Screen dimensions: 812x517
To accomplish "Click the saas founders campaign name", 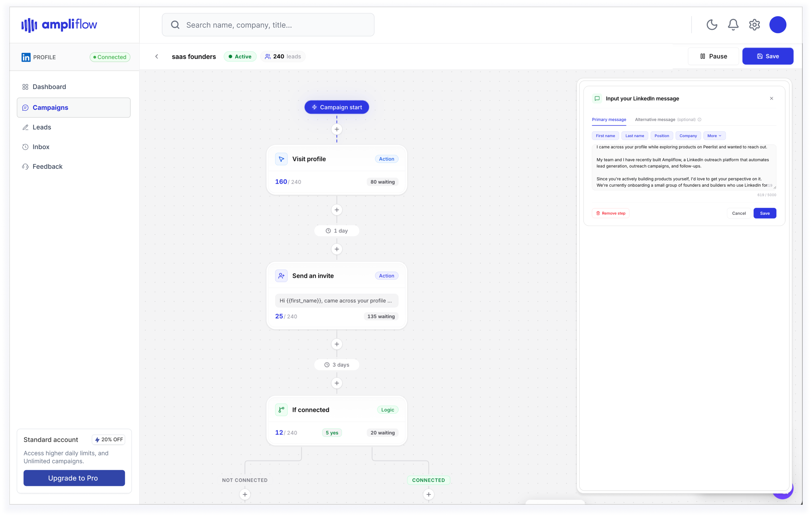I will tap(194, 57).
